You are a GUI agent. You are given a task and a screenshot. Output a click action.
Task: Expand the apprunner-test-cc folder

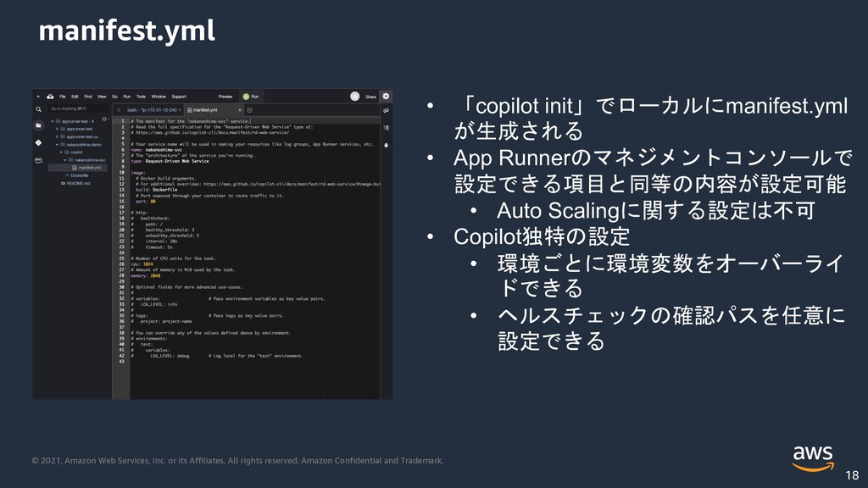tap(57, 136)
